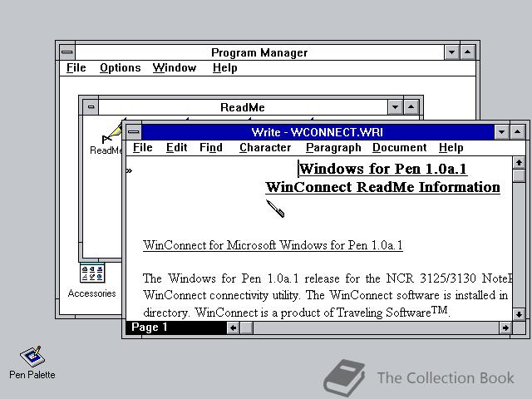
Task: Minimize the Write window
Action: (501, 132)
